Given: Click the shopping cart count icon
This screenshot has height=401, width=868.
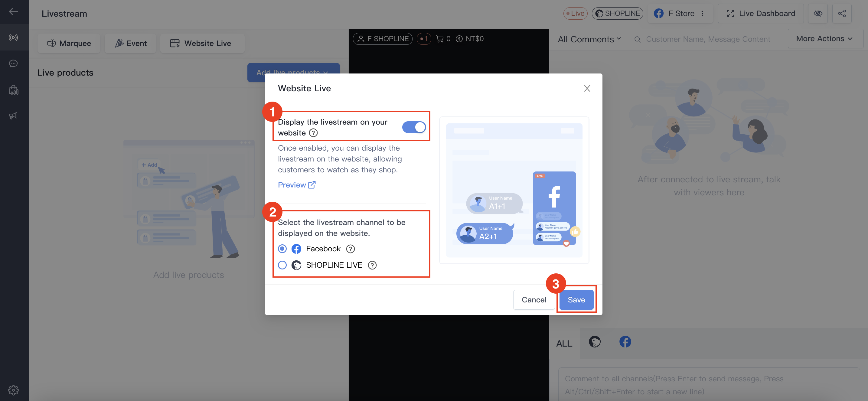Looking at the screenshot, I should pos(440,39).
